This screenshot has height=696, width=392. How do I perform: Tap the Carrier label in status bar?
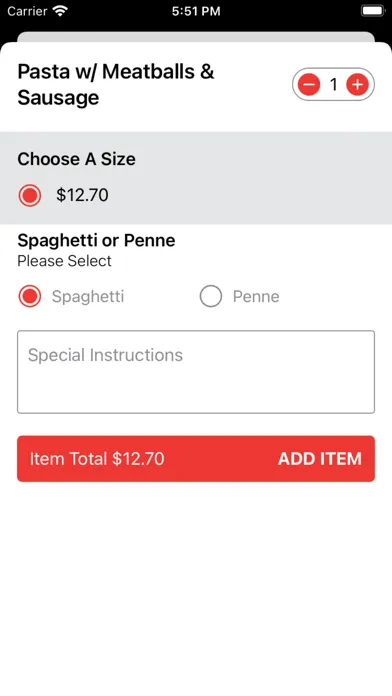pyautogui.click(x=27, y=11)
